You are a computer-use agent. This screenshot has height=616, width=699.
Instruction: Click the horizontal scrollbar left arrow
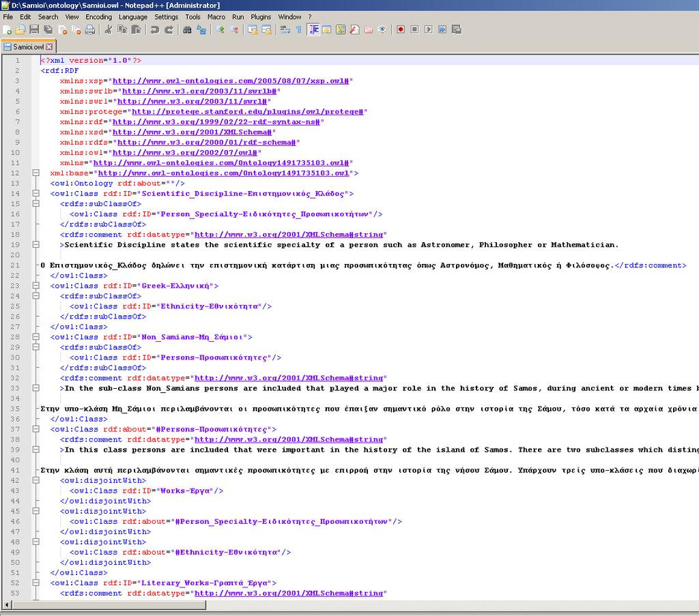[x=7, y=605]
